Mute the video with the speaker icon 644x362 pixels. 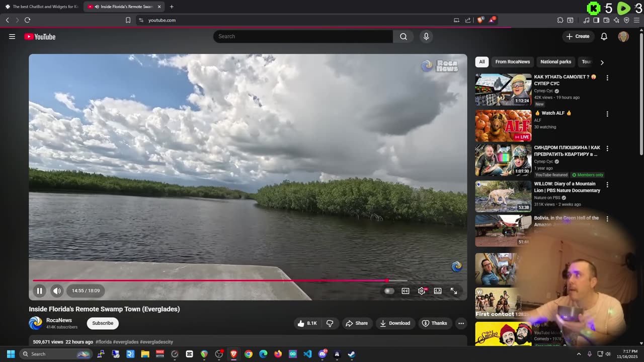click(57, 291)
